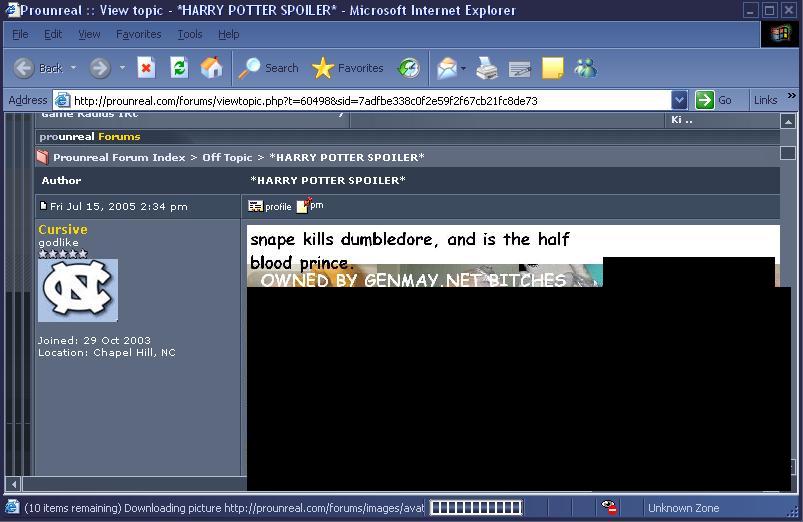803x522 pixels.
Task: Click the Unknown Zone status text
Action: (x=683, y=508)
